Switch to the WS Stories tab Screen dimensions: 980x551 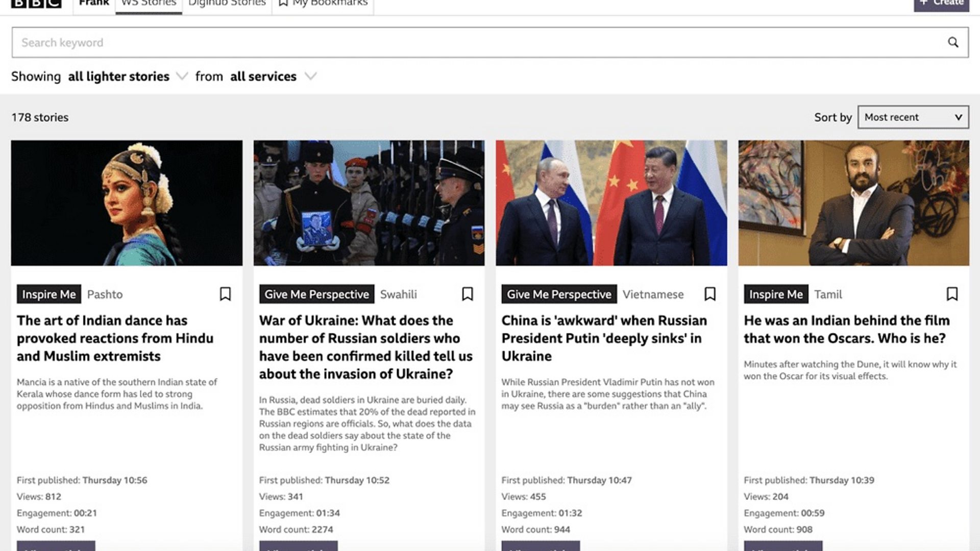(x=149, y=4)
